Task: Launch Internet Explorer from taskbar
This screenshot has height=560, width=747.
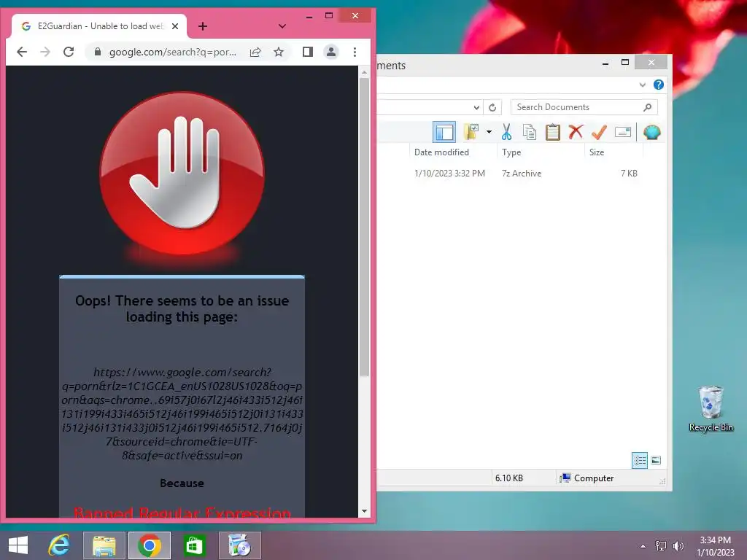Action: click(x=59, y=545)
